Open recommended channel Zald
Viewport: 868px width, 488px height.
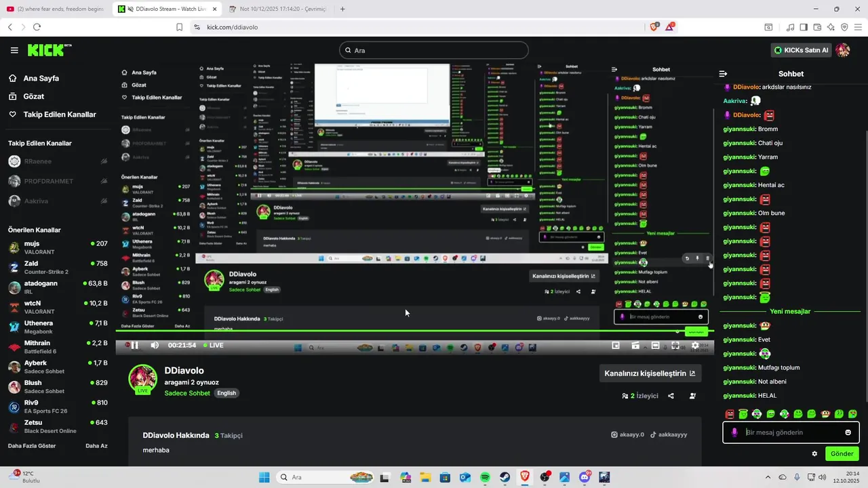point(57,267)
